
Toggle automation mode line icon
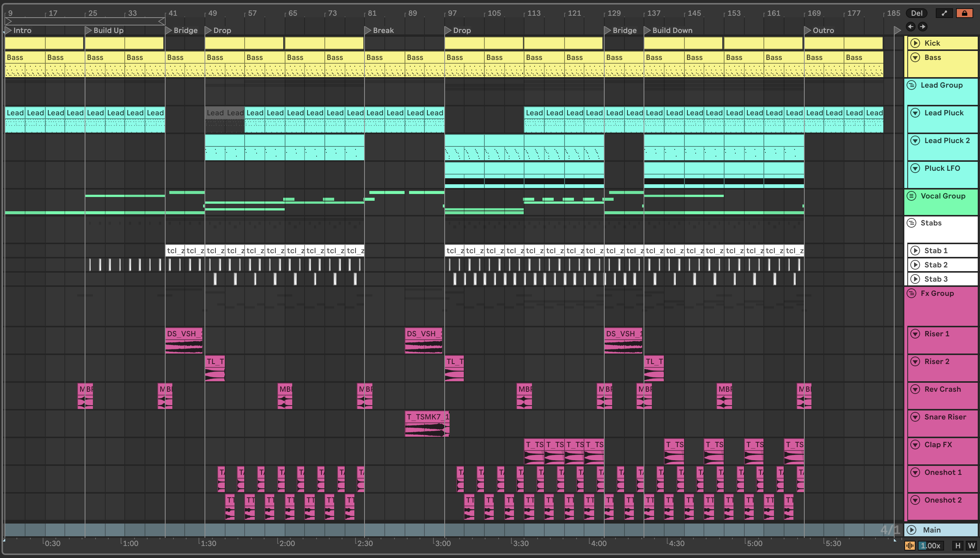tap(944, 13)
